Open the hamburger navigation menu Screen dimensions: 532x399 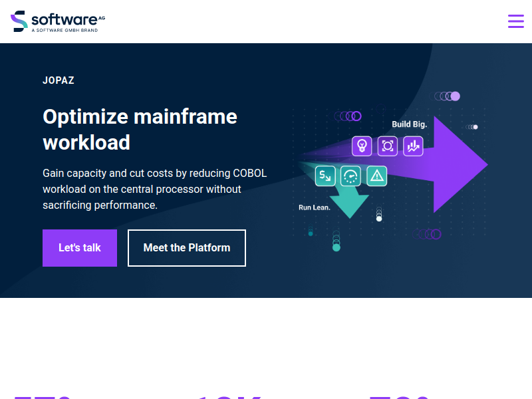tap(515, 21)
